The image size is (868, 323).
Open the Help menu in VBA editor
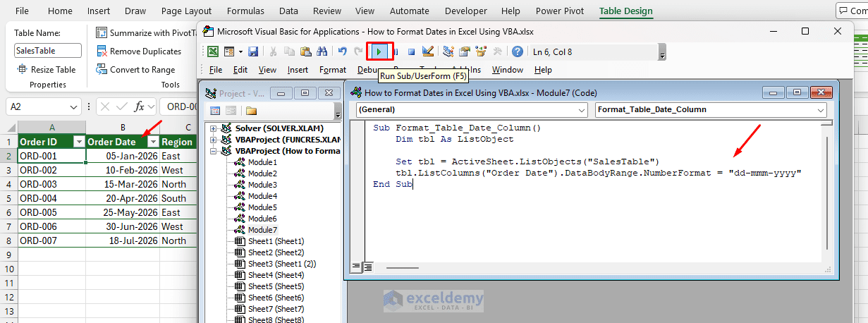point(543,70)
